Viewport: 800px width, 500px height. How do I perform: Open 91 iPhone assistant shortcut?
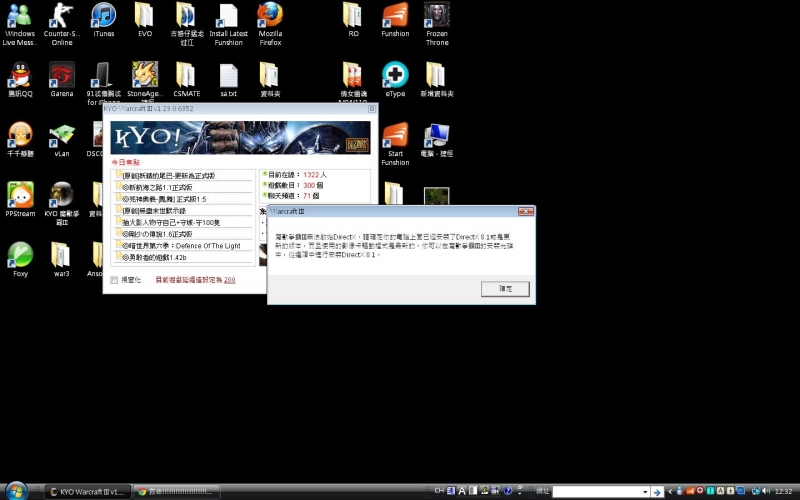coord(104,83)
